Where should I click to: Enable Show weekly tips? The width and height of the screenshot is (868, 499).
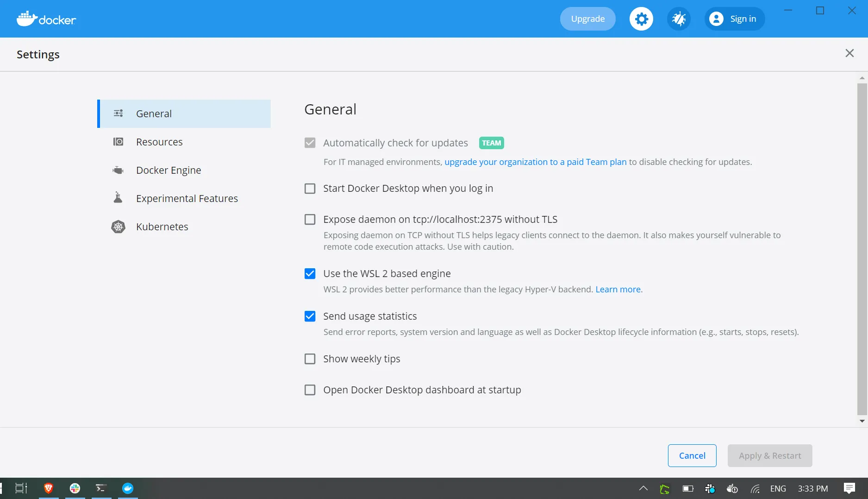[310, 359]
